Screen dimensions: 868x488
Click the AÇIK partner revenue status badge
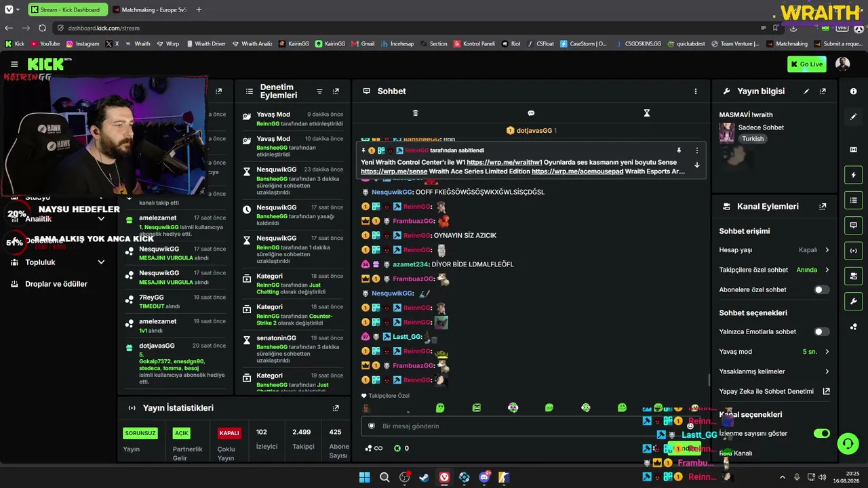182,433
